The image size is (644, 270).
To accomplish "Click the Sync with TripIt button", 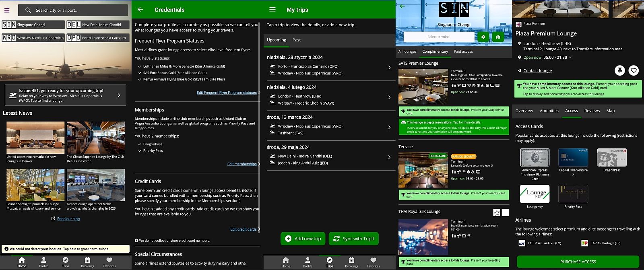I will tap(354, 239).
